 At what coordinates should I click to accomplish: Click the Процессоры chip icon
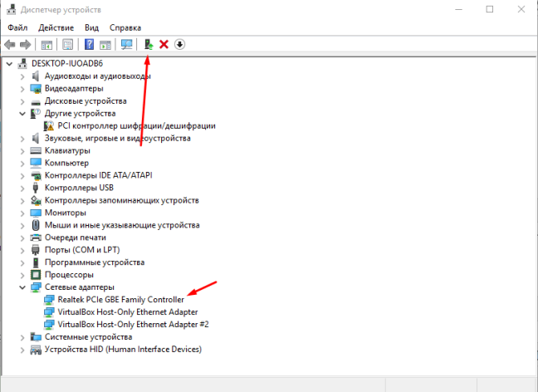pyautogui.click(x=36, y=275)
